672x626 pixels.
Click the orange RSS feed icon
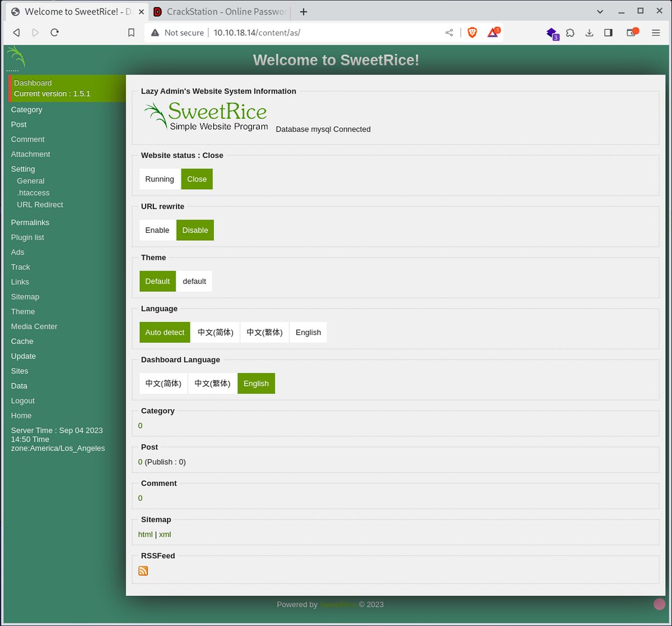143,571
